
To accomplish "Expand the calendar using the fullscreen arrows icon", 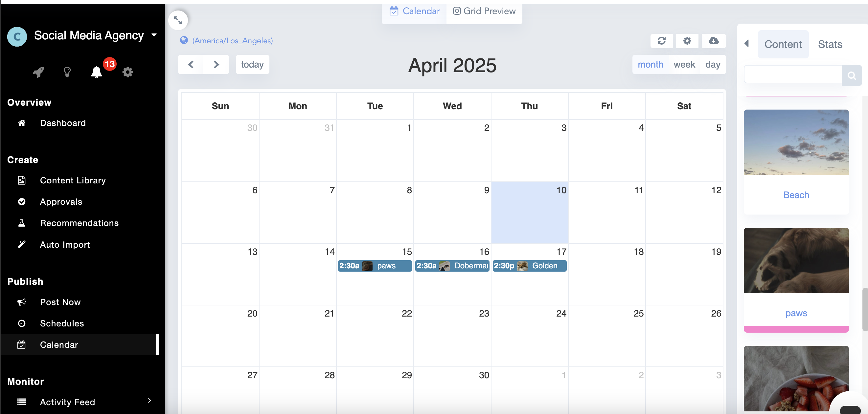I will [178, 20].
